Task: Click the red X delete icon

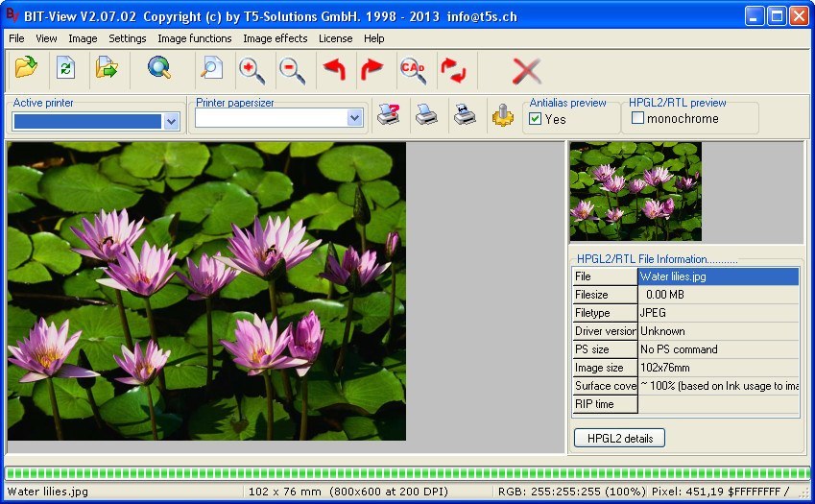Action: [x=526, y=71]
